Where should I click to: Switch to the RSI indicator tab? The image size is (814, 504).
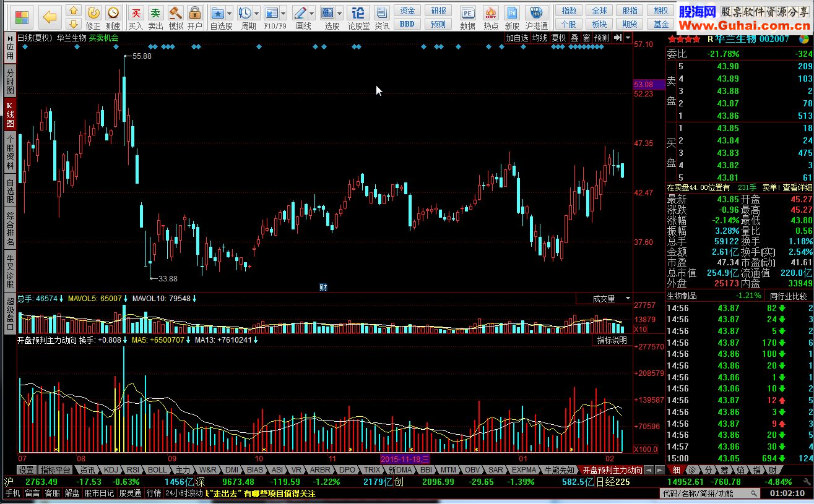133,470
